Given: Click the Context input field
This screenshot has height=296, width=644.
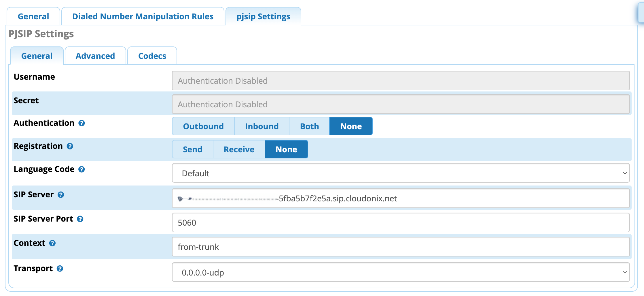Looking at the screenshot, I should [x=400, y=247].
